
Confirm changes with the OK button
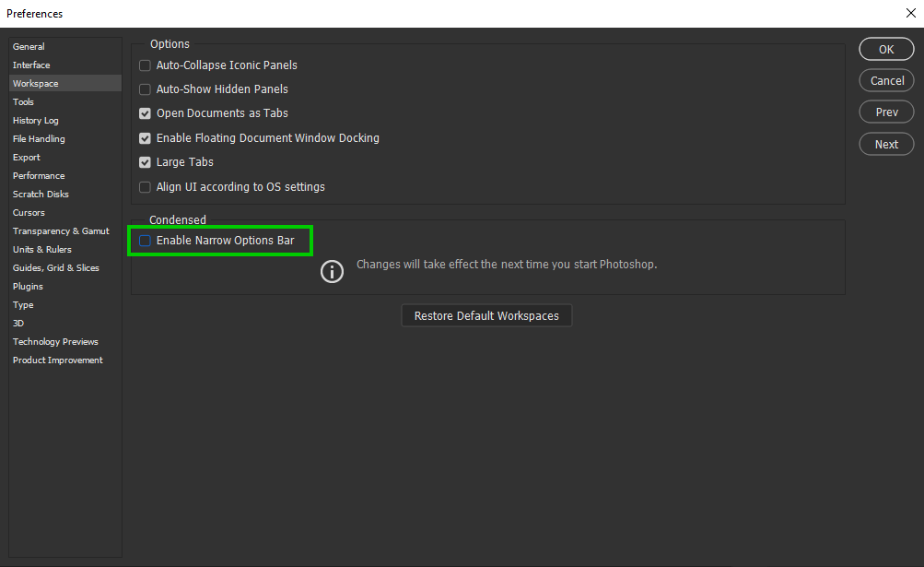885,49
